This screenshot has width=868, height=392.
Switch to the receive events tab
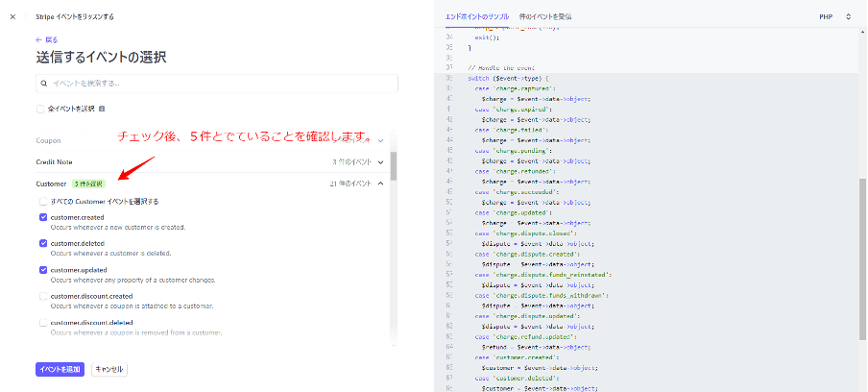544,17
